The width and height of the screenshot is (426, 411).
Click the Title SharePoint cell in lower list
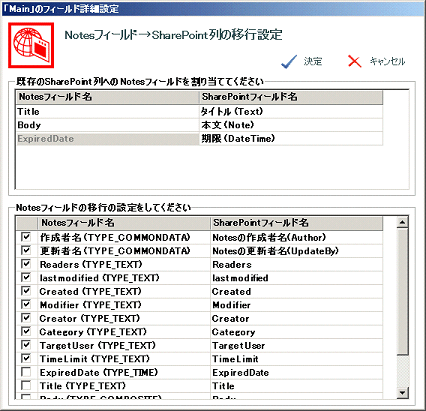click(297, 386)
